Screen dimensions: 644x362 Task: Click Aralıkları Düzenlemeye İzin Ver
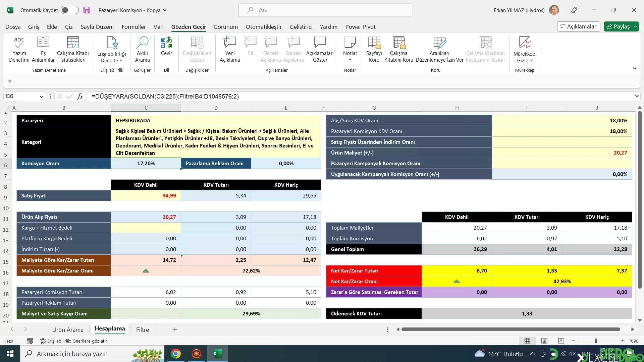[439, 50]
